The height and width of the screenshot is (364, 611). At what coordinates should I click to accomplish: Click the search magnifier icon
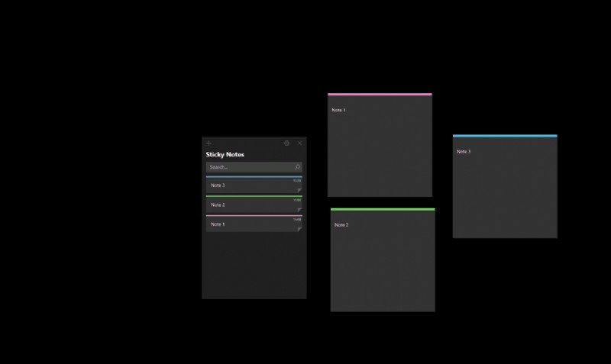297,167
